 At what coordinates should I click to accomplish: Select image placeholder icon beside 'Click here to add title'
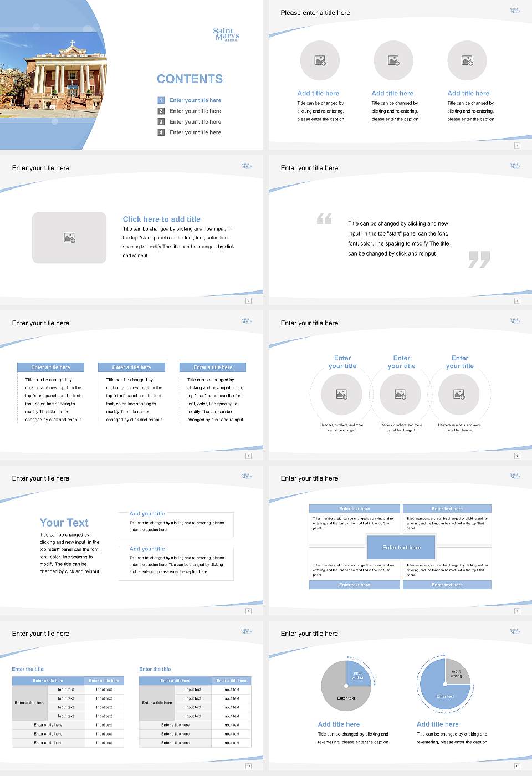tap(69, 238)
